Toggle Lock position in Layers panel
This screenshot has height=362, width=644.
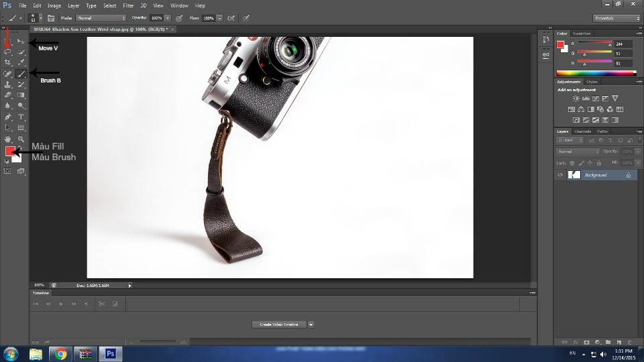590,163
